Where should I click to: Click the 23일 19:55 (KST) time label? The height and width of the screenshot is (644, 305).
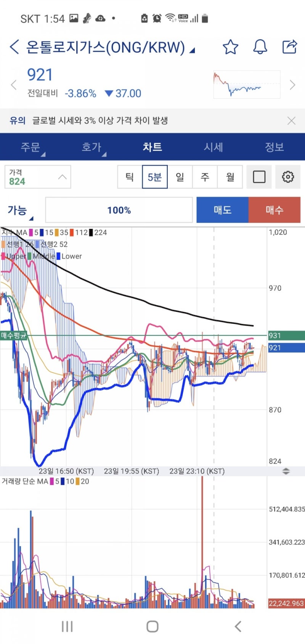click(132, 471)
